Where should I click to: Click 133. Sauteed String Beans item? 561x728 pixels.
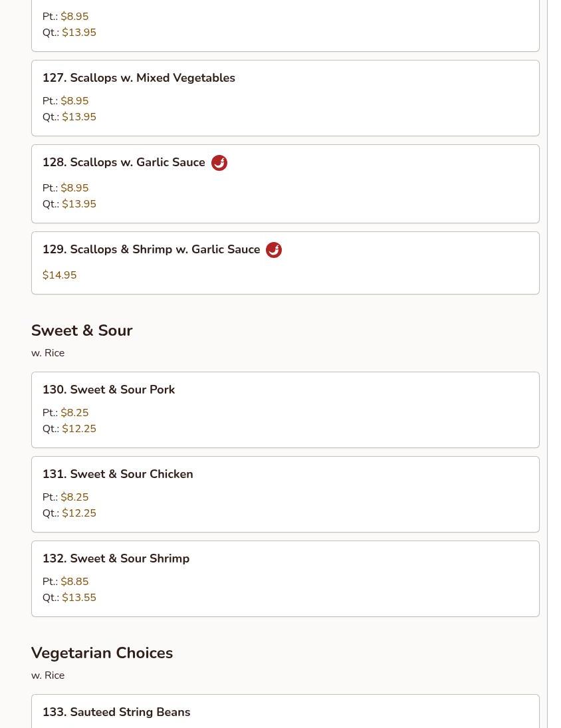click(x=116, y=712)
